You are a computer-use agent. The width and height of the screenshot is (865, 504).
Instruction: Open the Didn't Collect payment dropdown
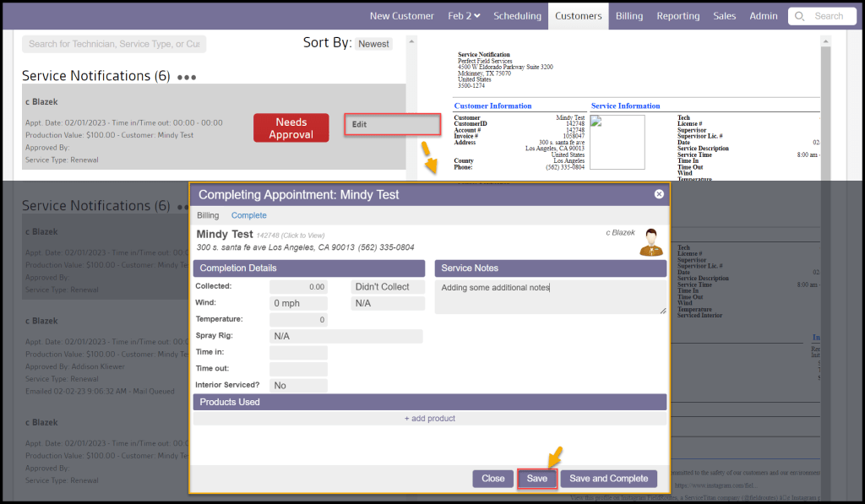pyautogui.click(x=388, y=287)
